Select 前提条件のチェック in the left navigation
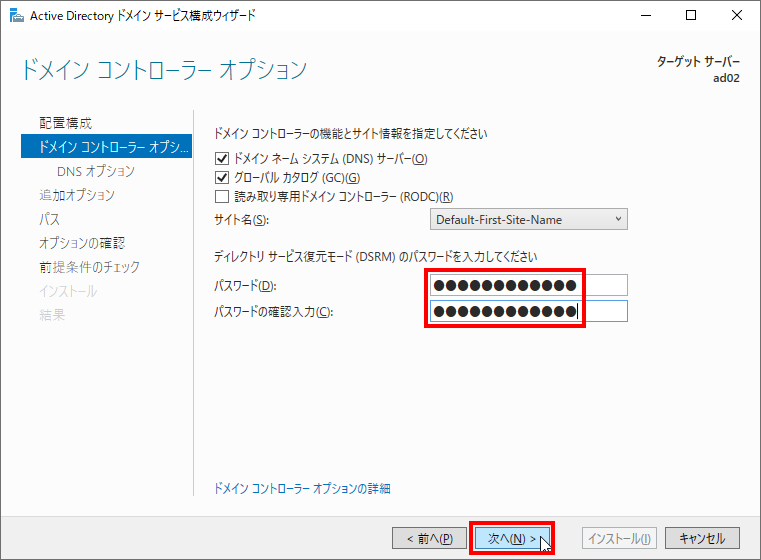 [89, 267]
